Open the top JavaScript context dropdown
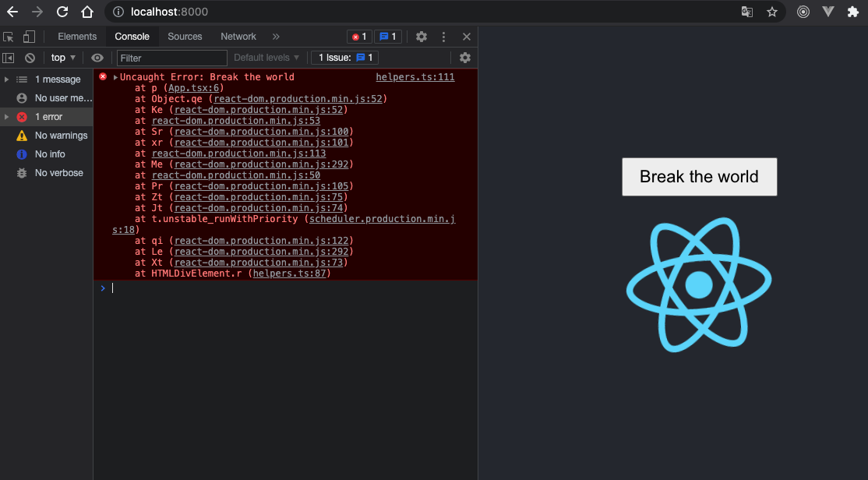Viewport: 868px width, 480px height. point(63,58)
